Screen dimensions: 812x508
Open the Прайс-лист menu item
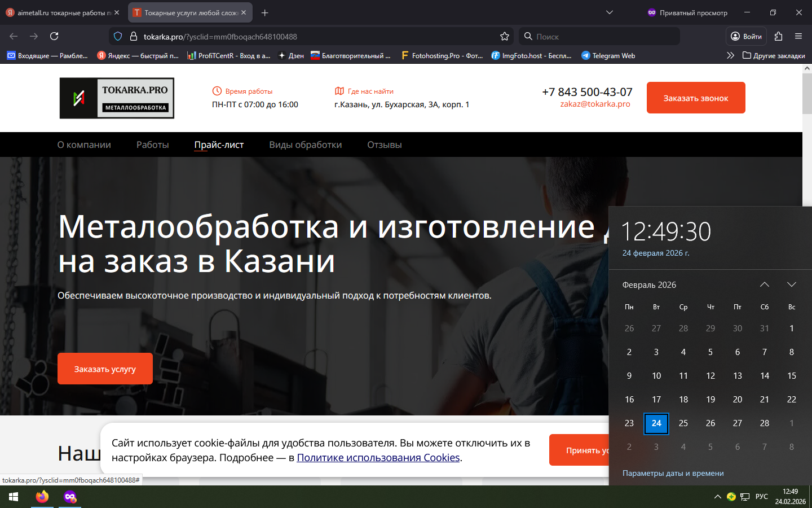click(219, 144)
